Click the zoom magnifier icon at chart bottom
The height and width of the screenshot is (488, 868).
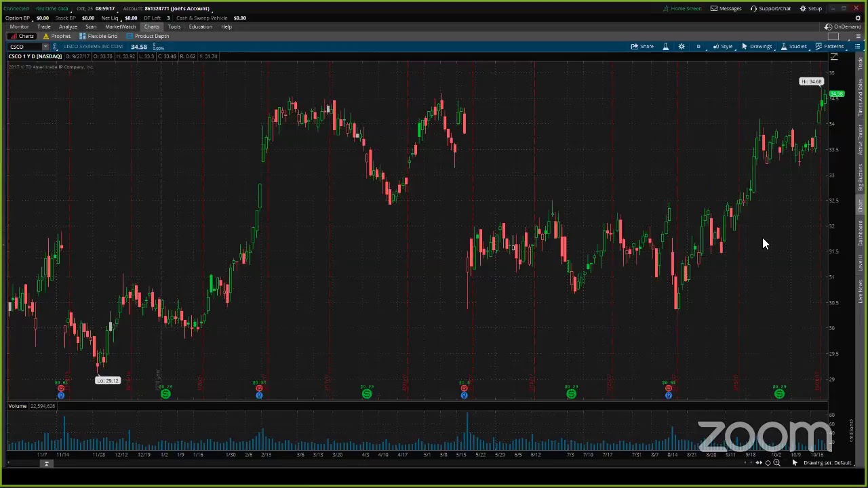(776, 463)
